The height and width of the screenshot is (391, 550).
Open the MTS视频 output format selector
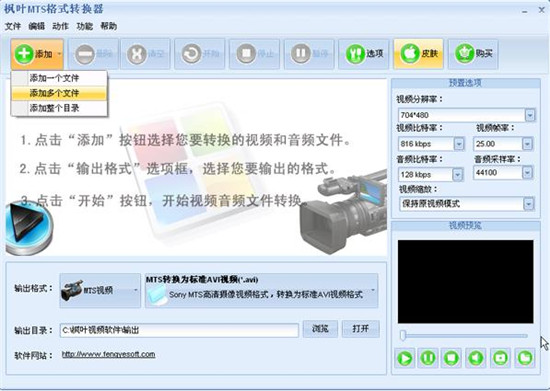tap(100, 290)
